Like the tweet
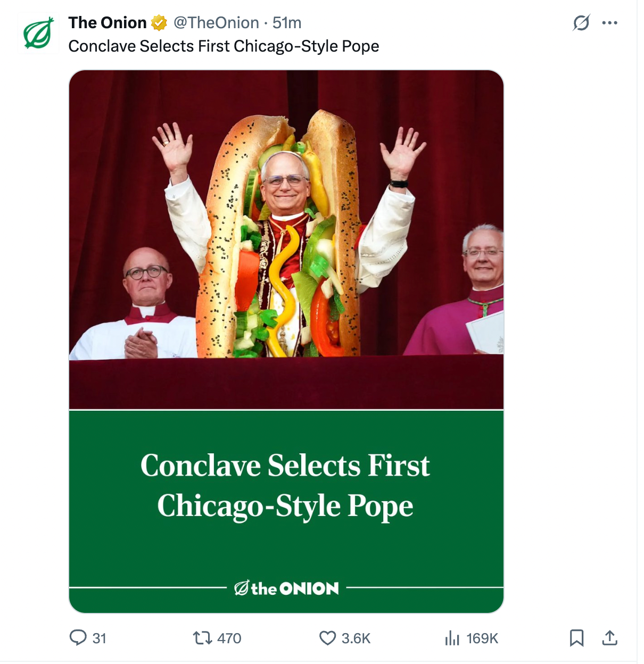644x664 pixels. [x=327, y=638]
